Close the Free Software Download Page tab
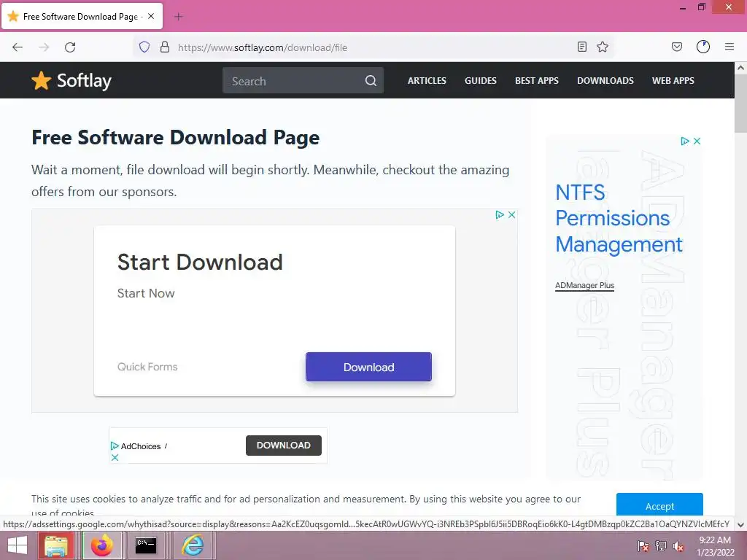 (151, 16)
